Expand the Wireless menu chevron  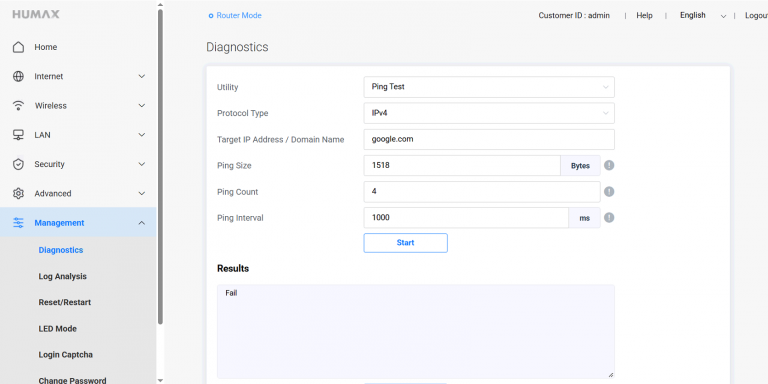(142, 106)
